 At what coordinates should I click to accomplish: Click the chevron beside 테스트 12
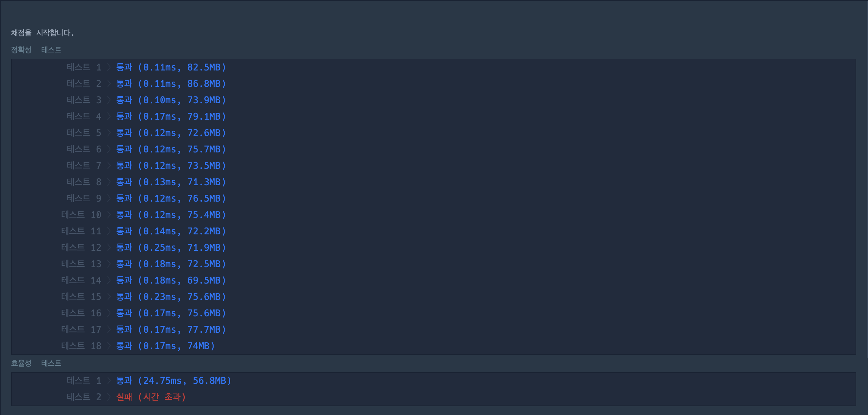pos(109,247)
